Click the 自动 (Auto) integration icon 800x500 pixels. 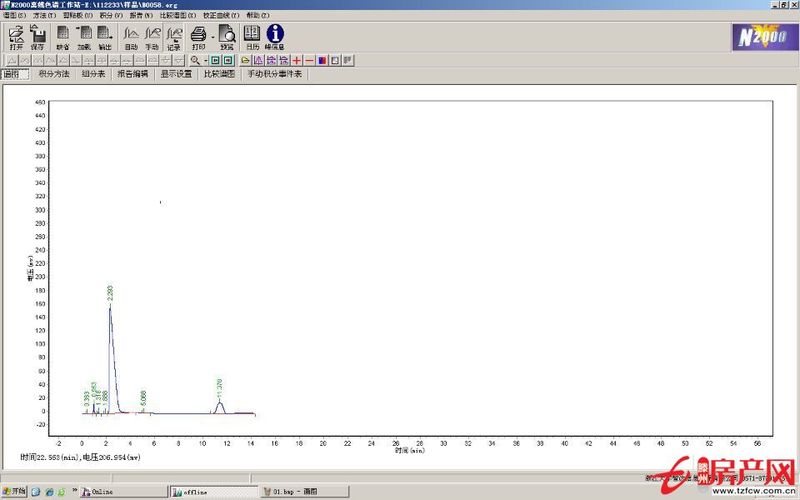(131, 37)
